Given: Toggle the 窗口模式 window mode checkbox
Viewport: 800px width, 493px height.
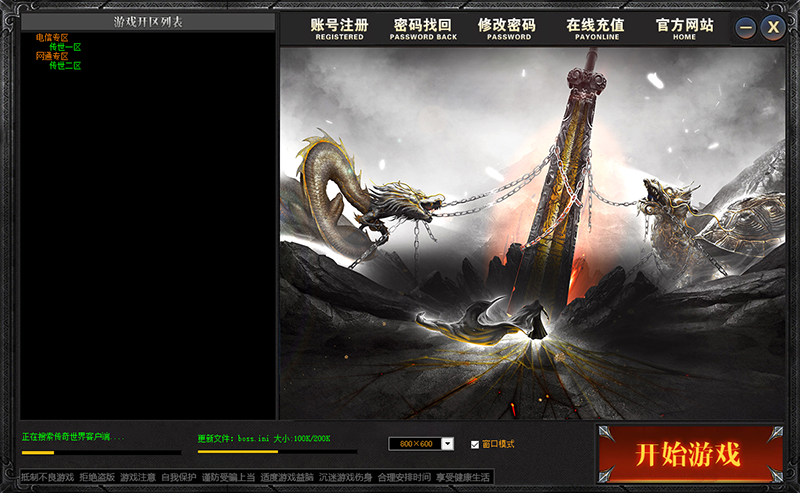Looking at the screenshot, I should 475,445.
